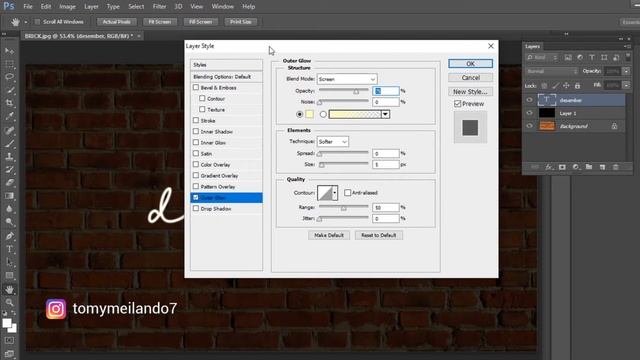Open the Layers panel flyout menu
This screenshot has height=360, width=640.
tap(627, 47)
